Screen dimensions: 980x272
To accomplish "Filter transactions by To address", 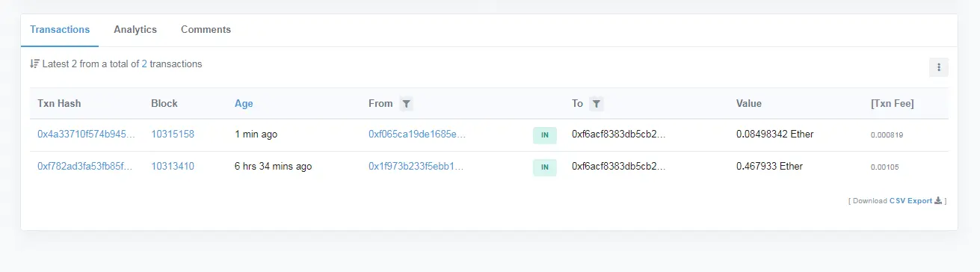I will [596, 104].
